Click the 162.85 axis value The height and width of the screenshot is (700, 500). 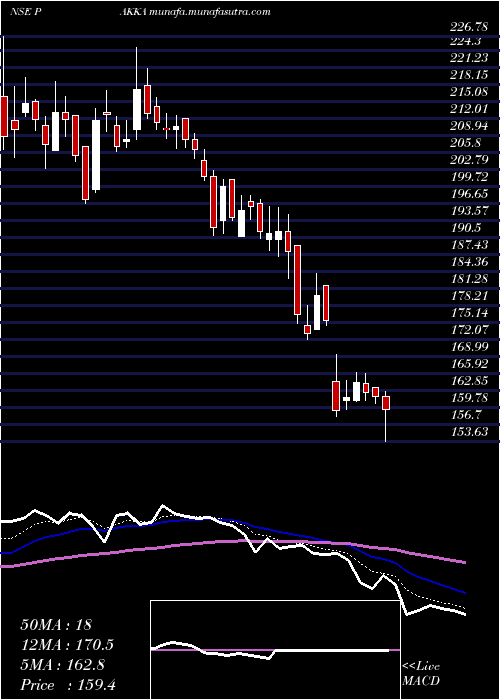[468, 380]
